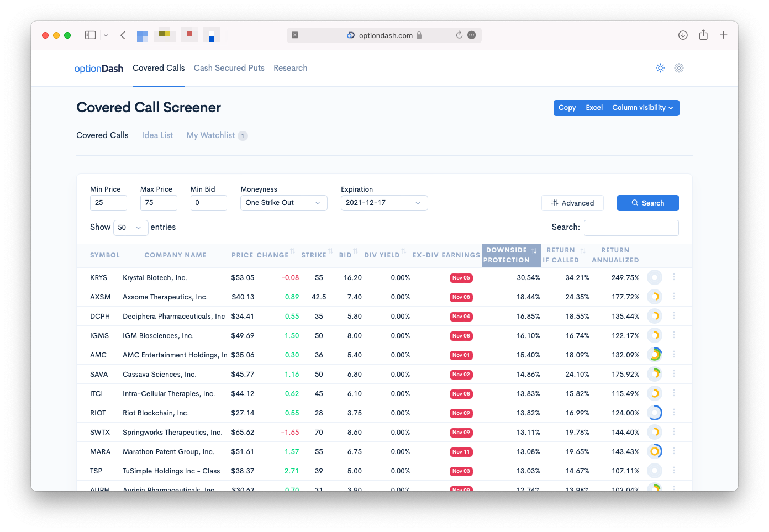Select the Covered Calls top navigation item
Screen dimensions: 769x532
[x=159, y=68]
